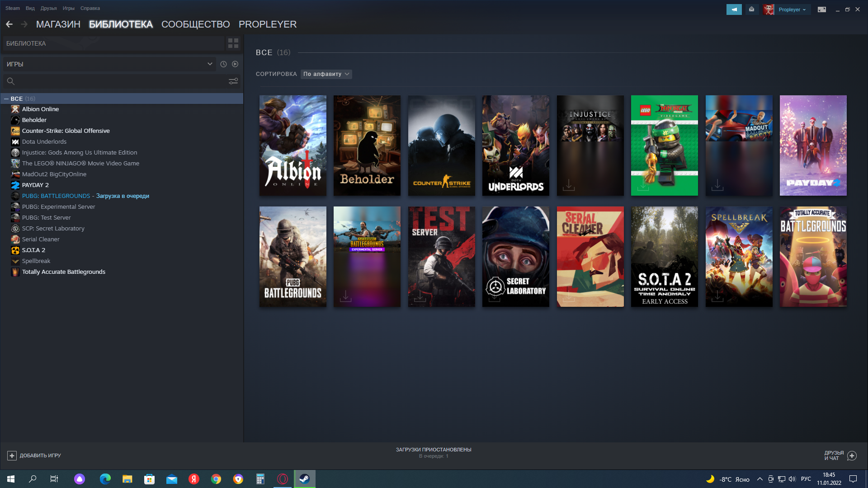The image size is (868, 488).
Task: Open the Игры menu
Action: click(x=69, y=8)
